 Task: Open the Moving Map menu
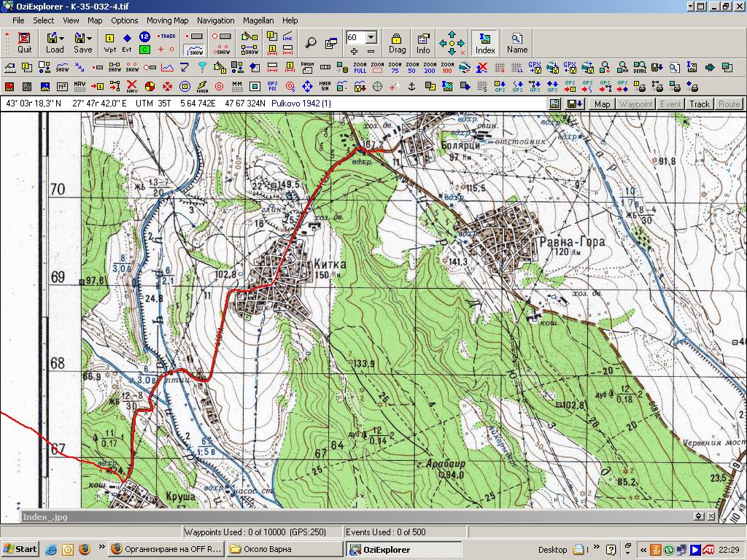coord(167,20)
